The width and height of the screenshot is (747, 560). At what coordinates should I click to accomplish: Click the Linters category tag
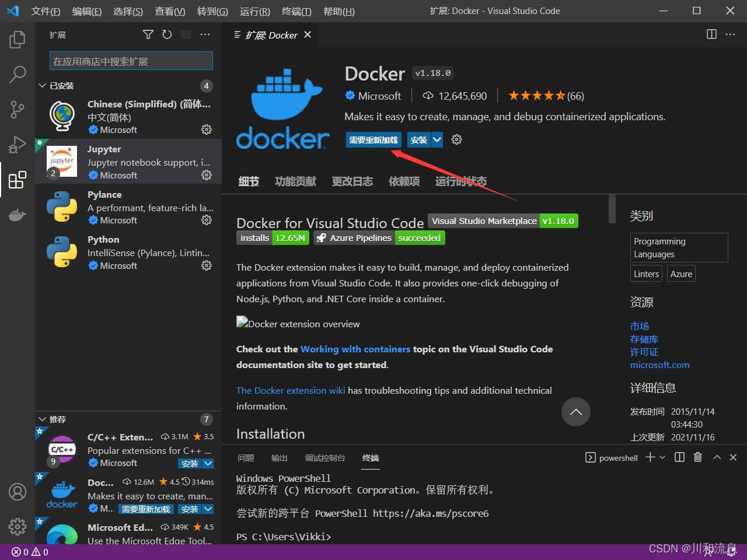coord(646,274)
